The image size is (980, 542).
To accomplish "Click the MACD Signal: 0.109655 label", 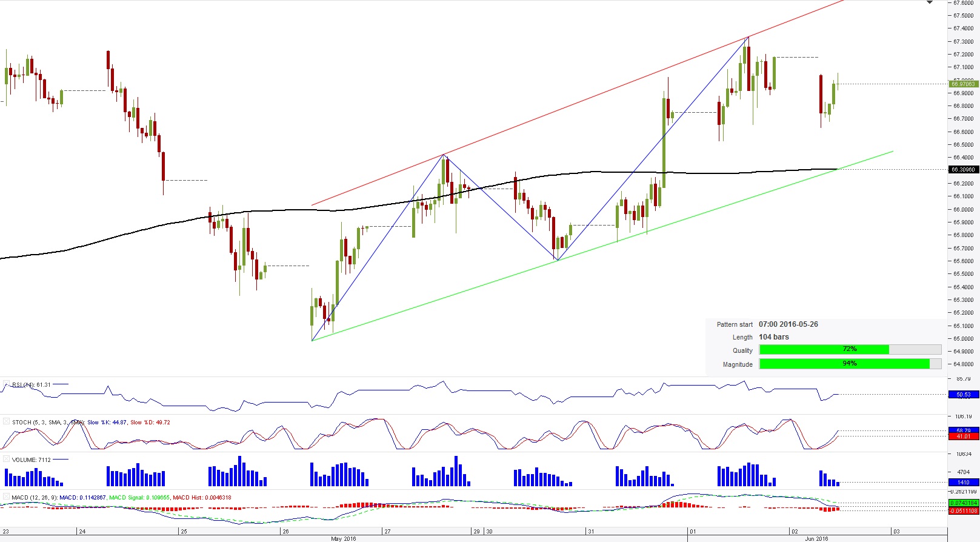I will [x=139, y=498].
